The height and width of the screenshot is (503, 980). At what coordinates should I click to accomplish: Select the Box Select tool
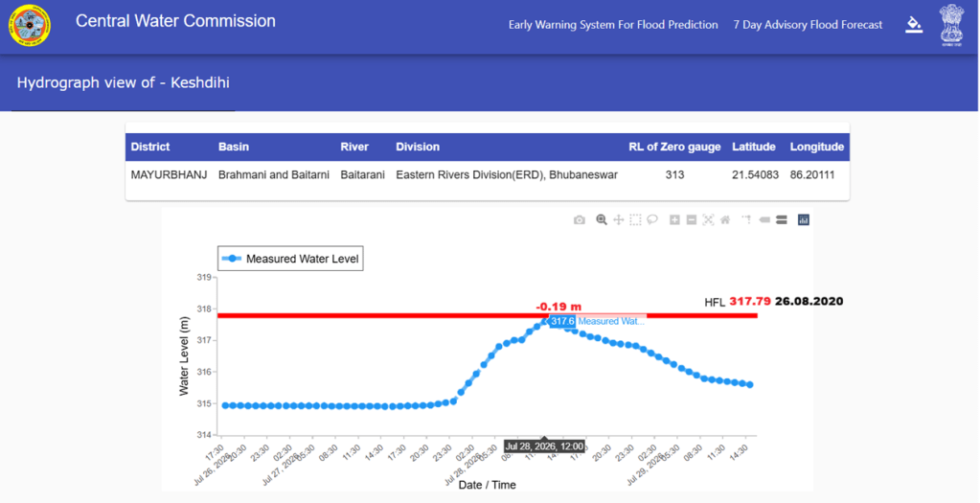pos(635,219)
